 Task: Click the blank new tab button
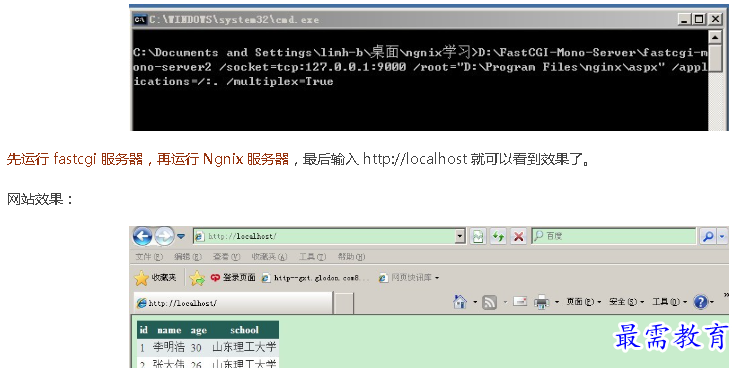(x=344, y=303)
